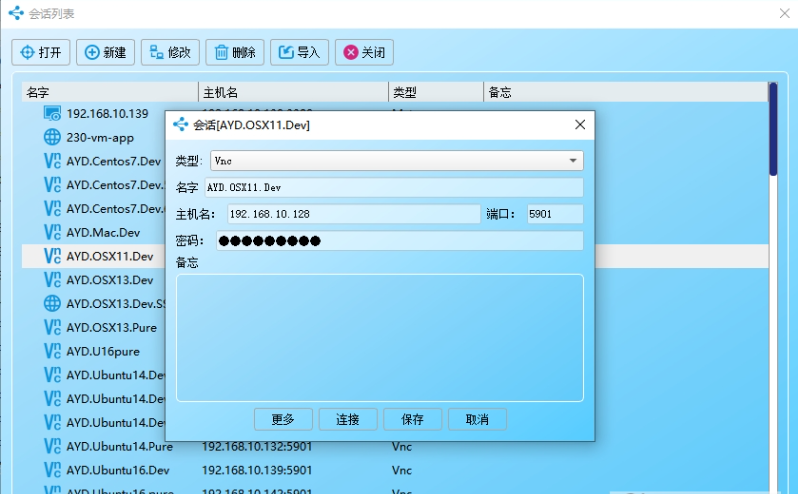
Task: Click the 删除 (Delete) toolbar button
Action: pyautogui.click(x=235, y=52)
